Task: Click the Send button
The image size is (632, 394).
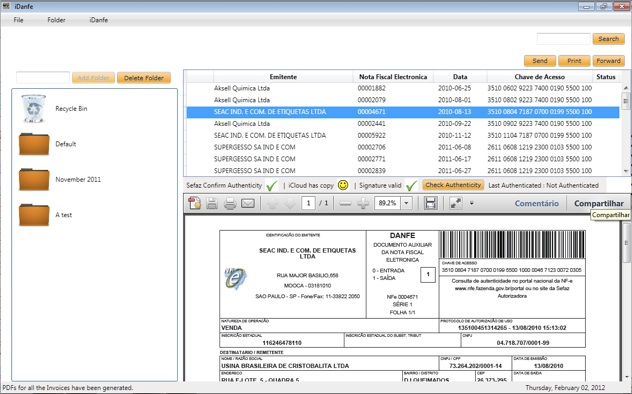Action: click(x=540, y=61)
